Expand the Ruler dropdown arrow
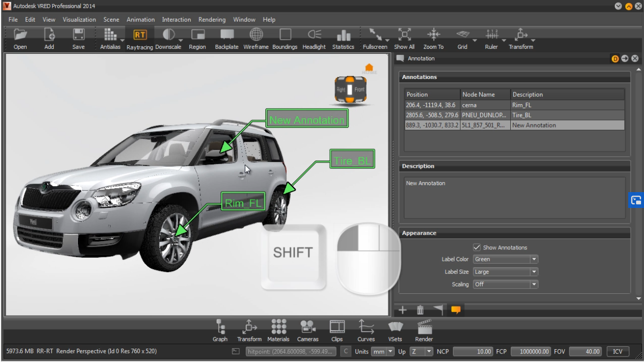This screenshot has width=644, height=362. (x=504, y=40)
